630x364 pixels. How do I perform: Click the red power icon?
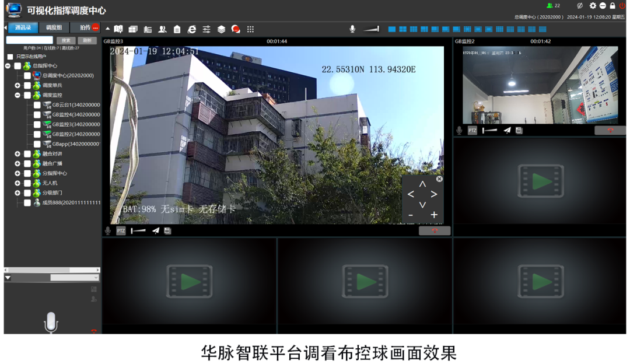click(622, 6)
